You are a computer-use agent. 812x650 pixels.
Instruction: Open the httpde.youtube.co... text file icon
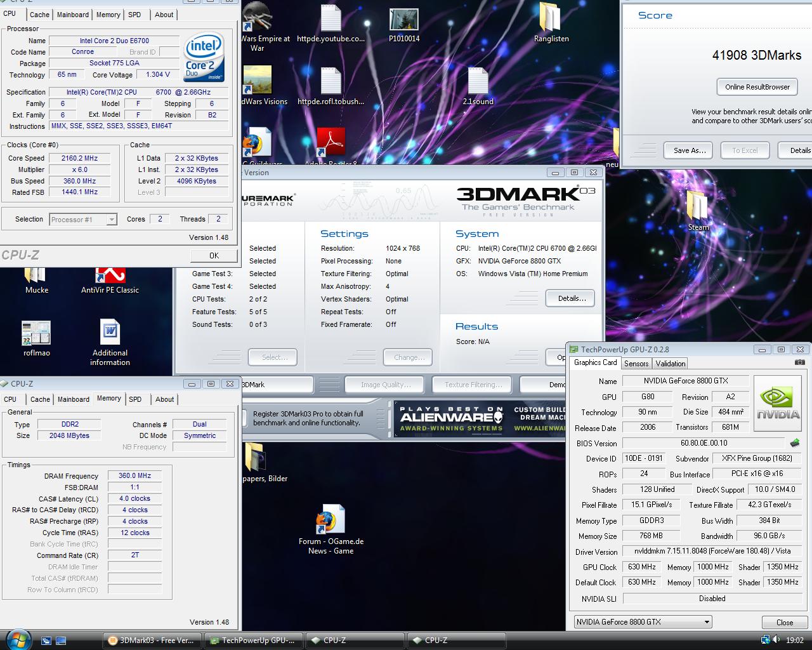(331, 22)
